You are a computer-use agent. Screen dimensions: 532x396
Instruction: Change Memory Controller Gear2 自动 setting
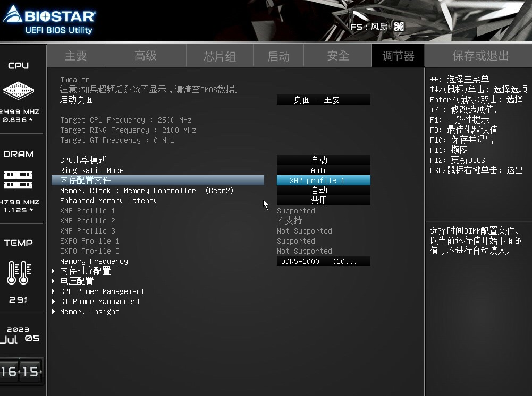pyautogui.click(x=323, y=191)
